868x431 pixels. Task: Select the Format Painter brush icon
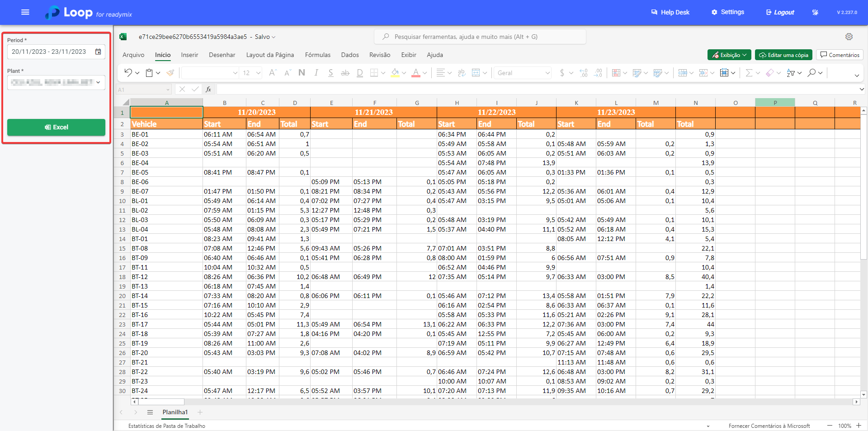(170, 73)
